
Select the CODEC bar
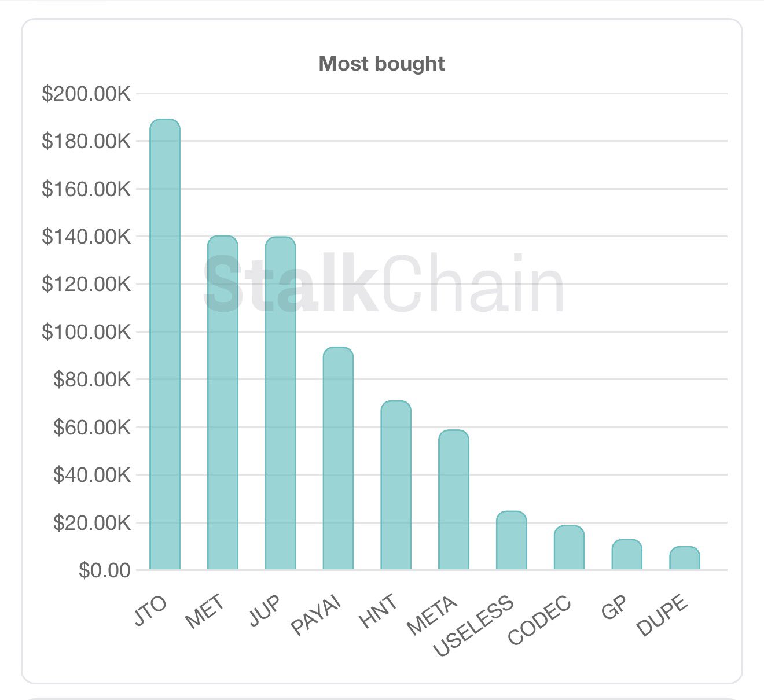[569, 548]
